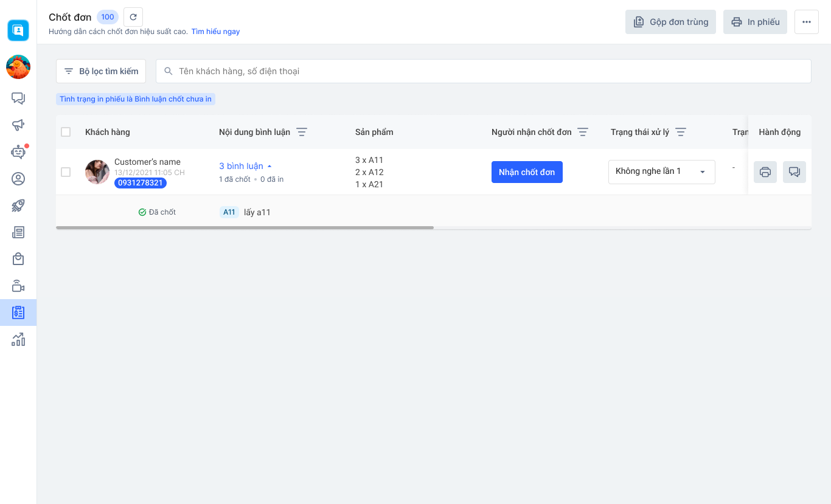
Task: Click the comment text lấy a11
Action: pyautogui.click(x=257, y=212)
